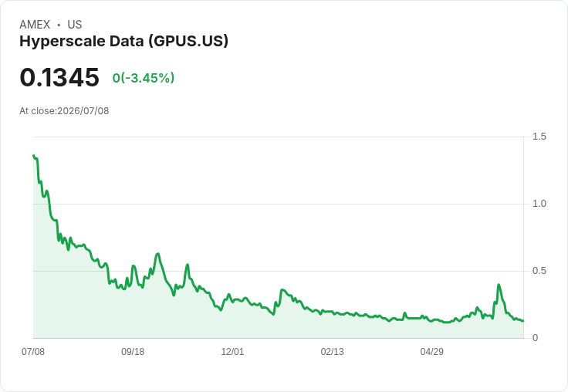Click the At close:2026/07/08 text
568x392 pixels.
[x=64, y=111]
